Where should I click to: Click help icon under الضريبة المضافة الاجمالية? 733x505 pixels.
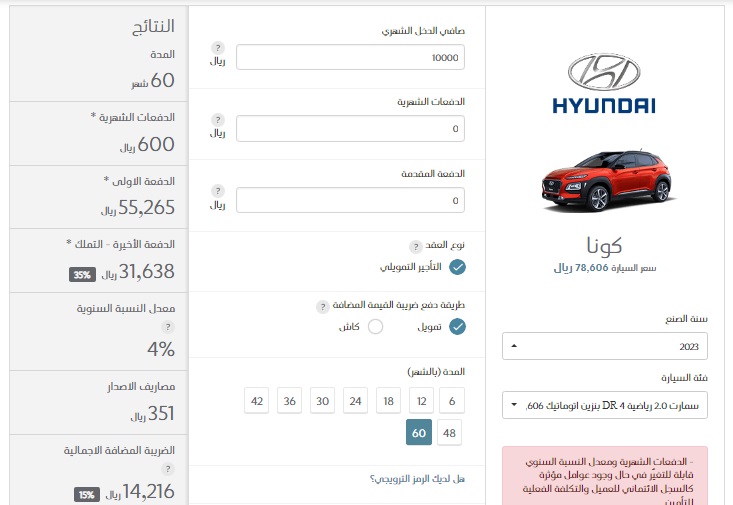[168, 469]
